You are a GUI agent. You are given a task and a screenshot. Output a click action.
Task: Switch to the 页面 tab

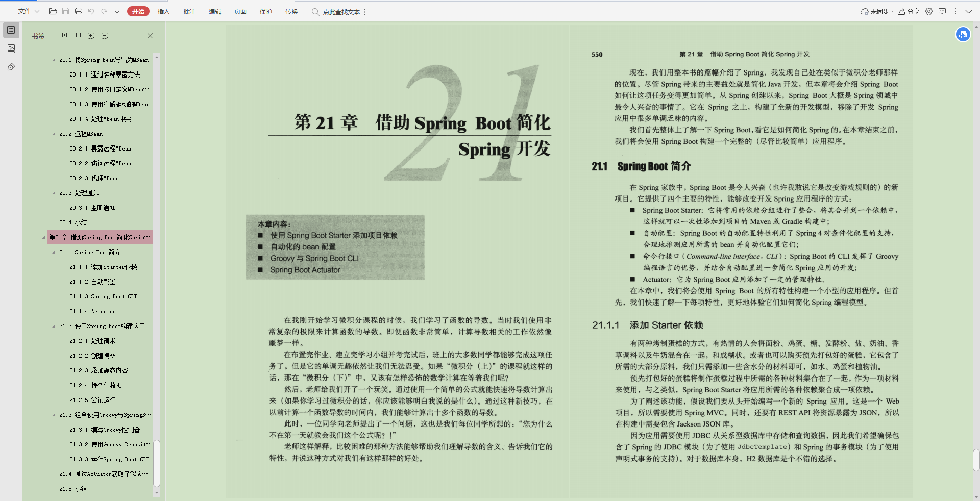coord(240,11)
